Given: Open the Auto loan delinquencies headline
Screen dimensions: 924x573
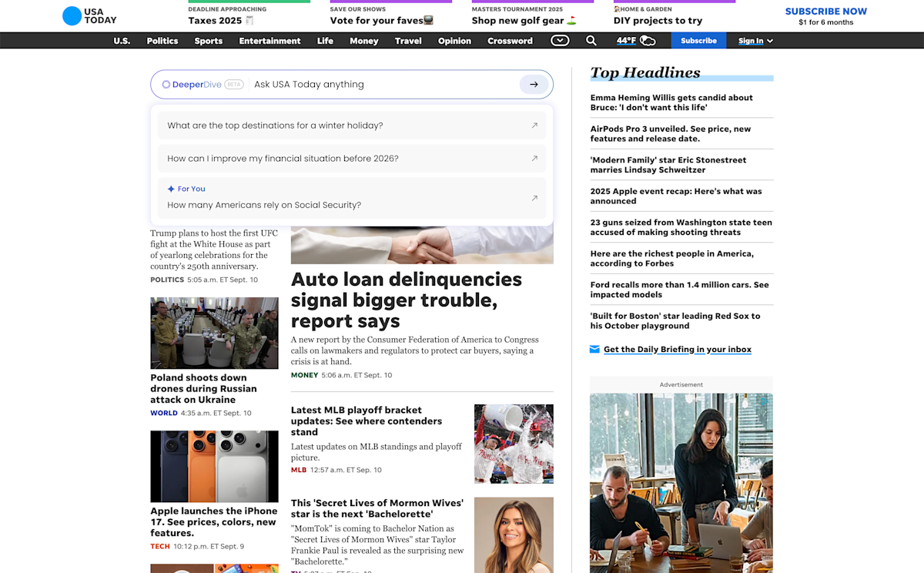Looking at the screenshot, I should pos(406,300).
